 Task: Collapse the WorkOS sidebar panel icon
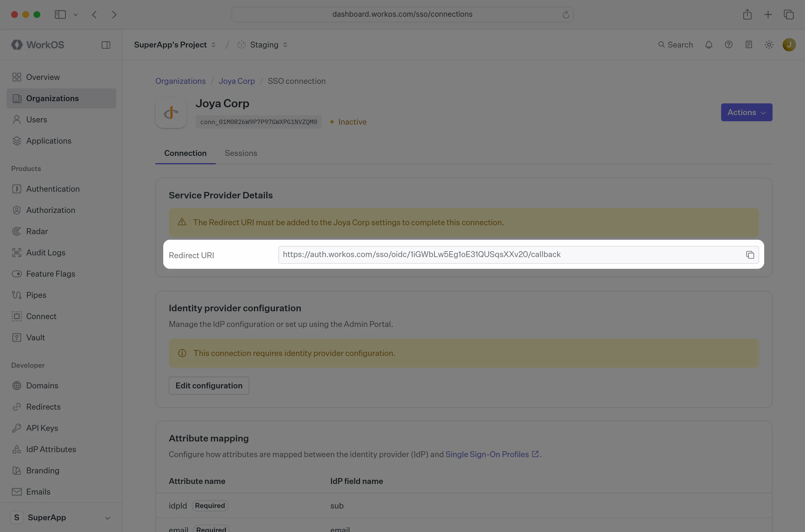[x=106, y=45]
